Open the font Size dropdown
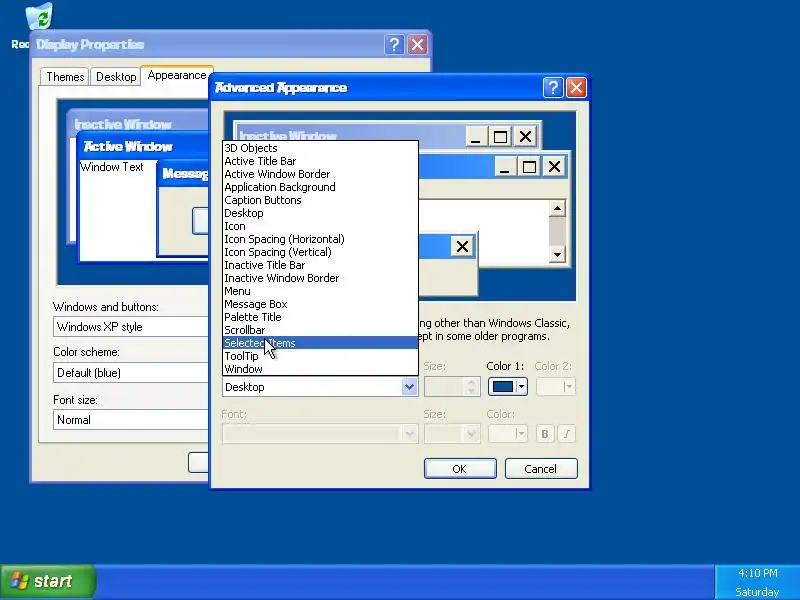This screenshot has width=800, height=600. coord(452,434)
